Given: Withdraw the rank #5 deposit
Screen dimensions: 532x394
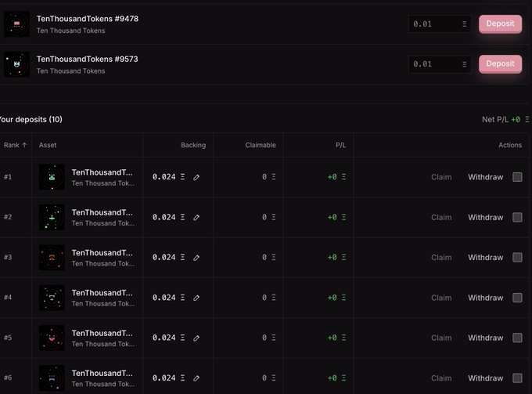Looking at the screenshot, I should 486,338.
